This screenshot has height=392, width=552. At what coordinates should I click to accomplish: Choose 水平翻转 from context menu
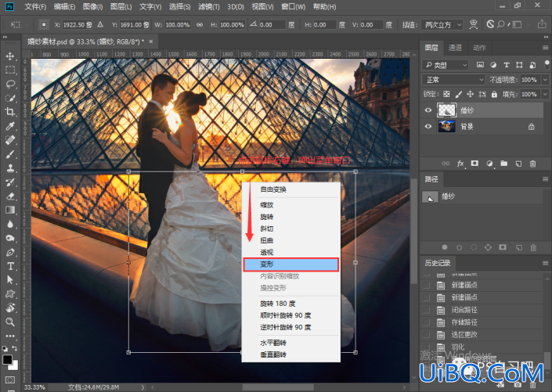[290, 343]
